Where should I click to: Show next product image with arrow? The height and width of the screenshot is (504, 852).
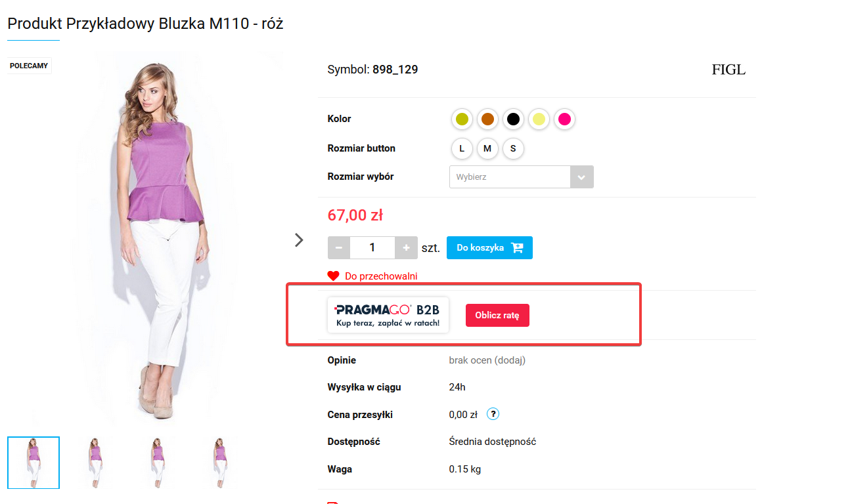coord(299,240)
